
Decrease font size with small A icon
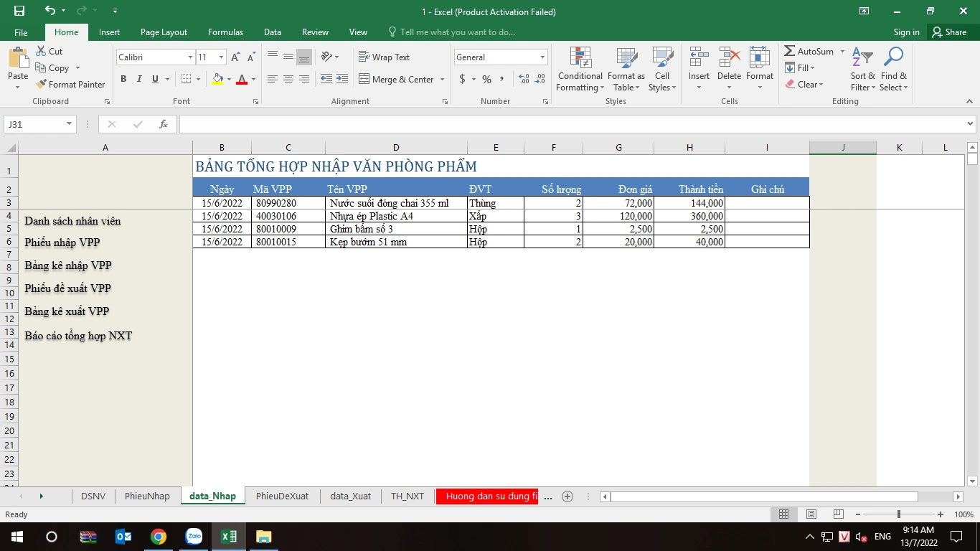pos(251,57)
